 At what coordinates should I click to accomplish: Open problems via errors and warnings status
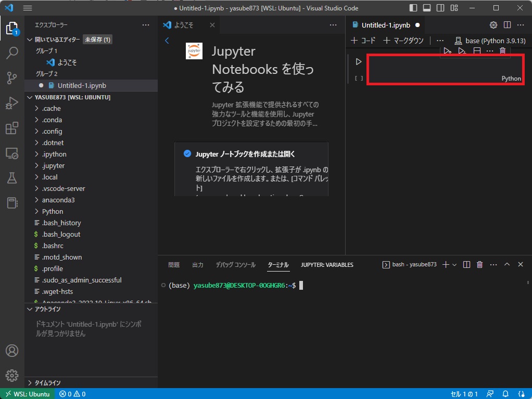(x=72, y=394)
